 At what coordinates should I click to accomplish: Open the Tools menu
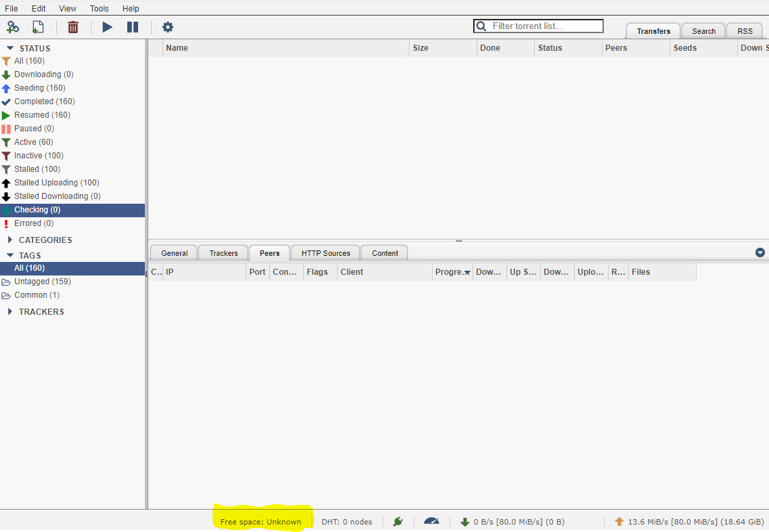coord(99,8)
